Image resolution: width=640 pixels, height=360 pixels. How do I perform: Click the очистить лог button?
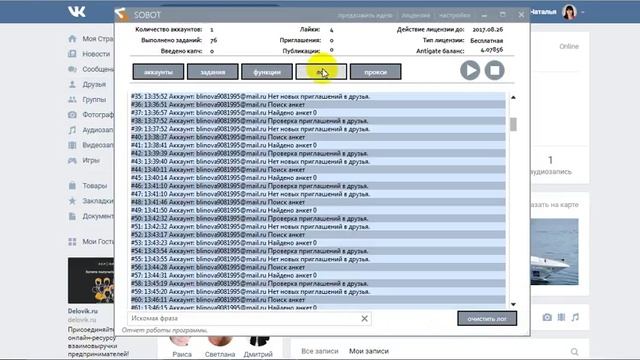pos(487,318)
